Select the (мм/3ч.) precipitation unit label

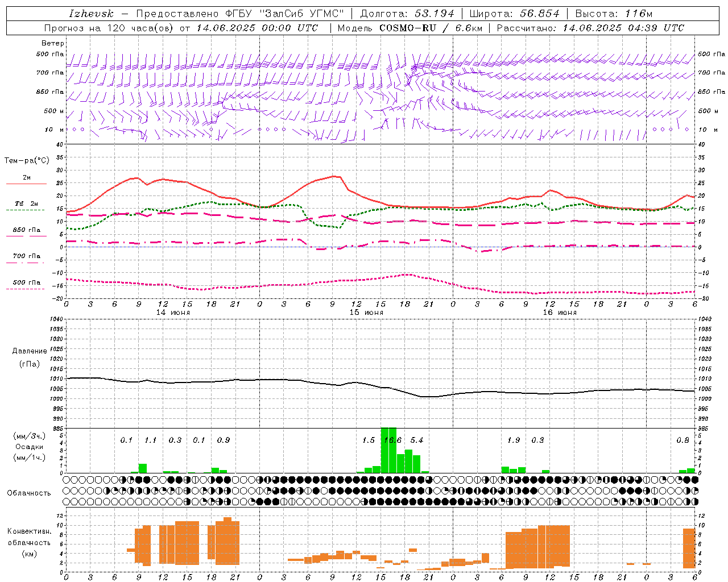point(29,436)
